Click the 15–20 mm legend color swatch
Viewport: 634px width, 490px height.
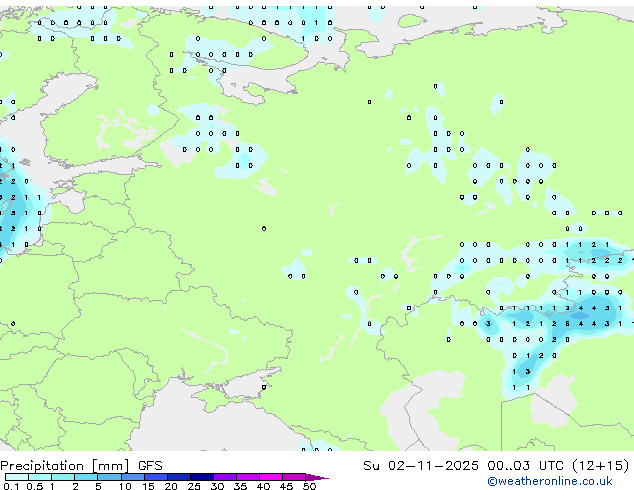[155, 477]
